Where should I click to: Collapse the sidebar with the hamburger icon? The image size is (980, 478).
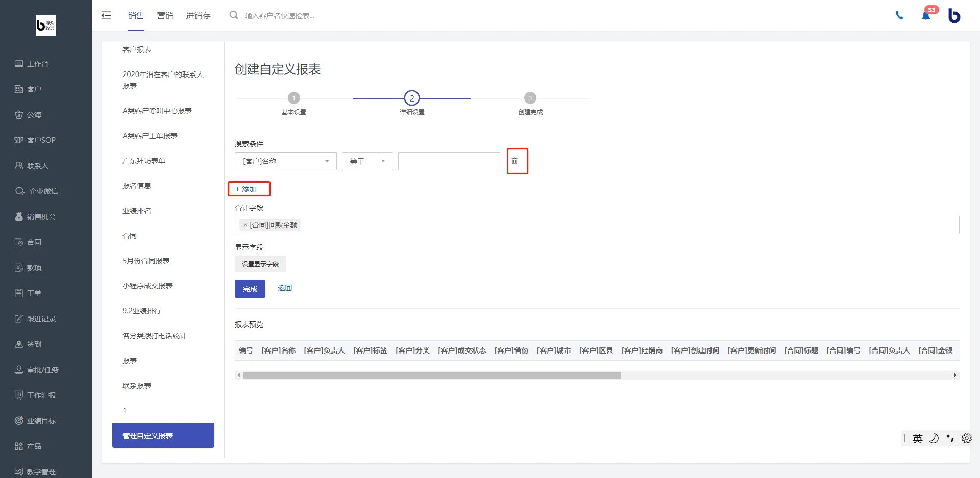click(x=106, y=15)
